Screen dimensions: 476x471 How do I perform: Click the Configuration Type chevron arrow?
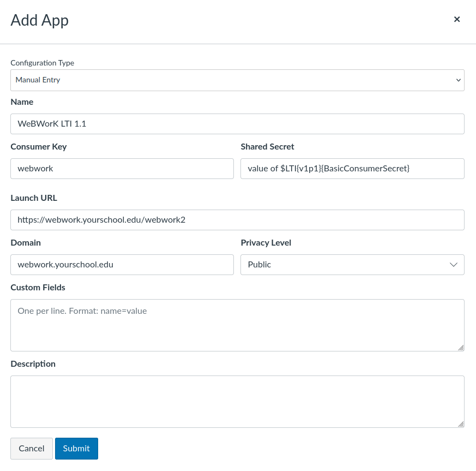[458, 80]
